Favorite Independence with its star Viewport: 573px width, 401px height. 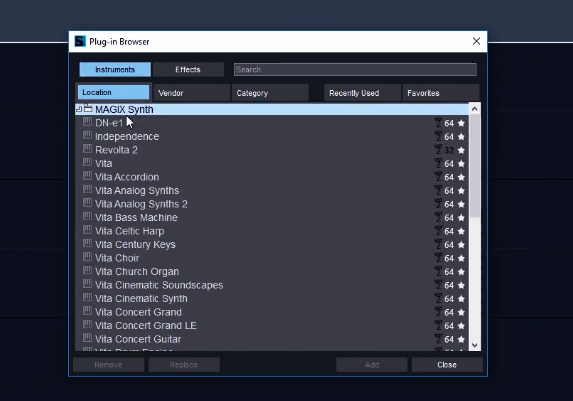click(x=461, y=137)
